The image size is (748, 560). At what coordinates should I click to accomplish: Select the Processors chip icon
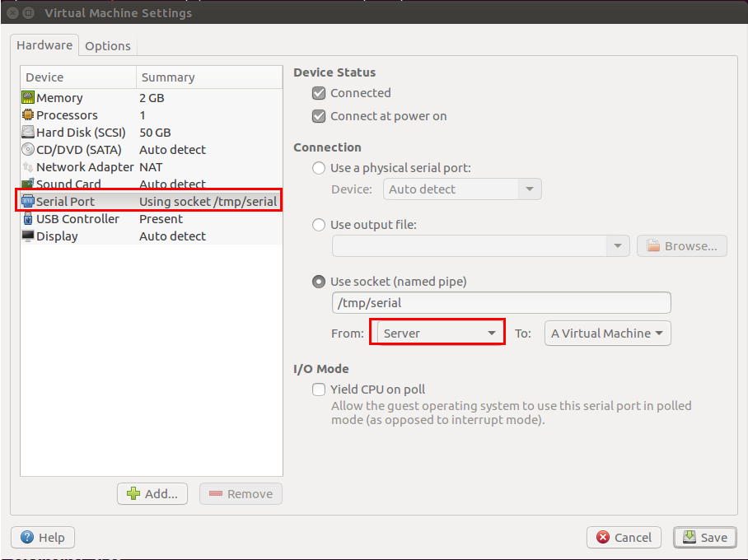pyautogui.click(x=28, y=115)
